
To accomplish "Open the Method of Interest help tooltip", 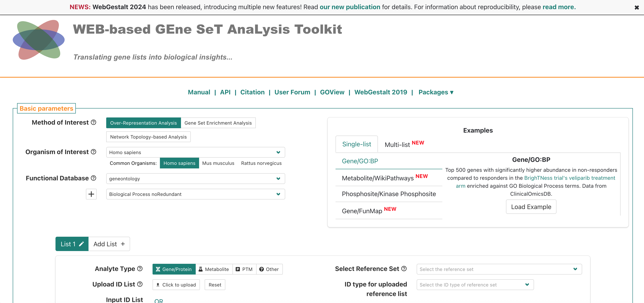I will (x=93, y=122).
